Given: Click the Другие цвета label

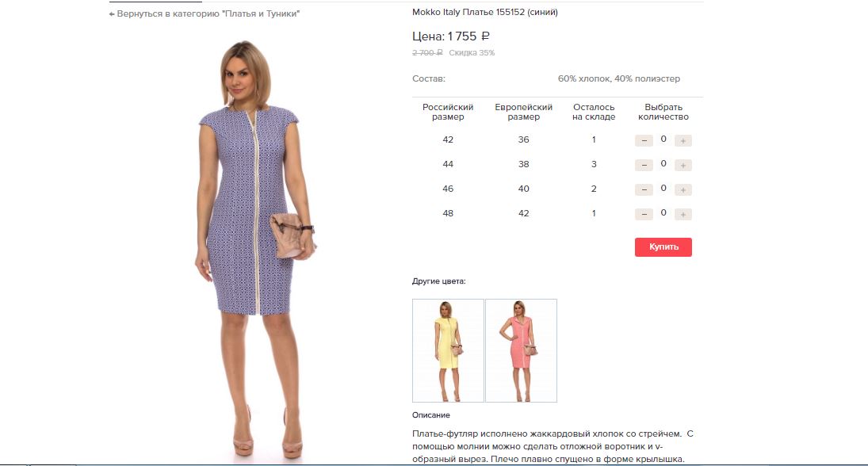Looking at the screenshot, I should (x=438, y=281).
